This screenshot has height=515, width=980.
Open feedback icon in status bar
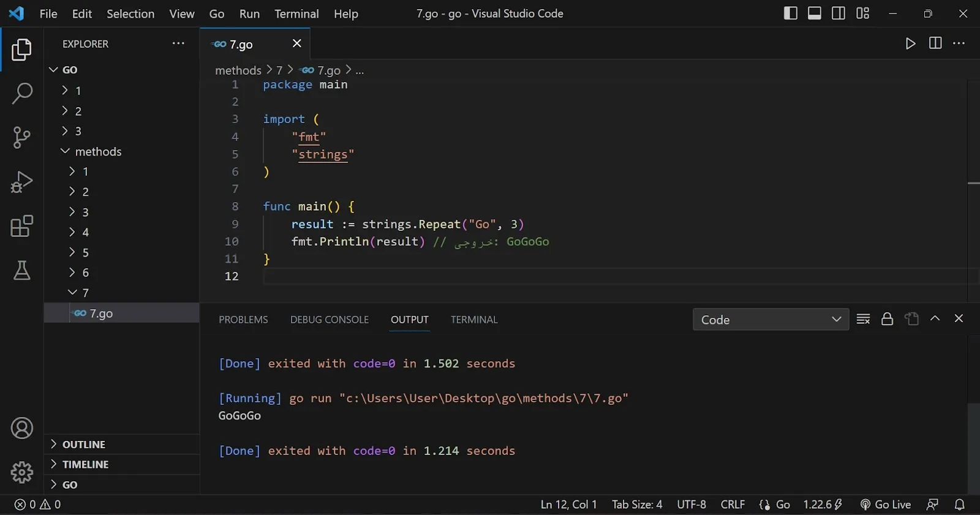[x=932, y=505]
